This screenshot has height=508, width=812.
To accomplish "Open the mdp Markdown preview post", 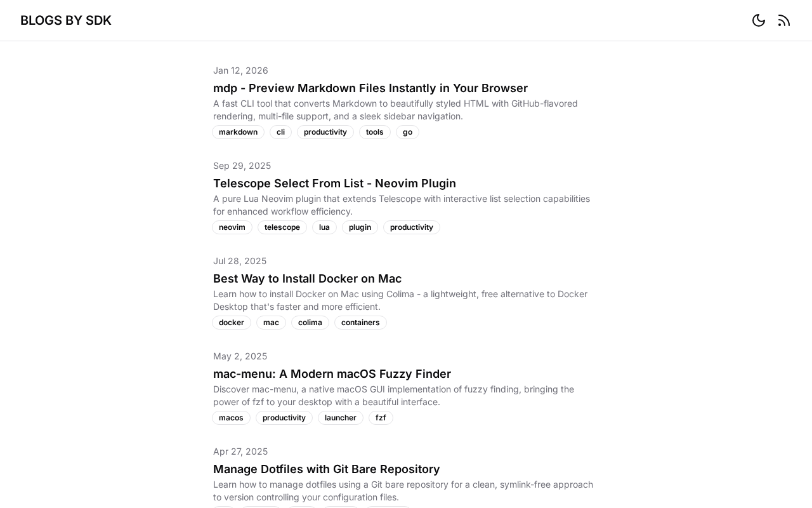I will tap(370, 88).
